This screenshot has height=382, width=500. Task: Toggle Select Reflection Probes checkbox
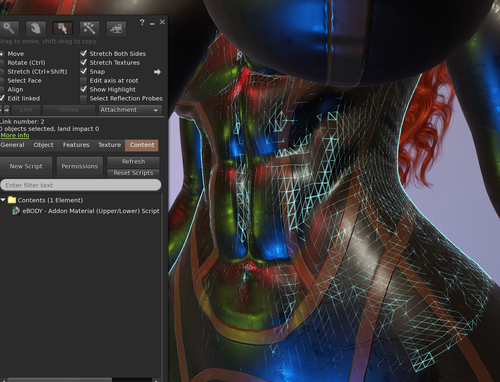pyautogui.click(x=83, y=99)
